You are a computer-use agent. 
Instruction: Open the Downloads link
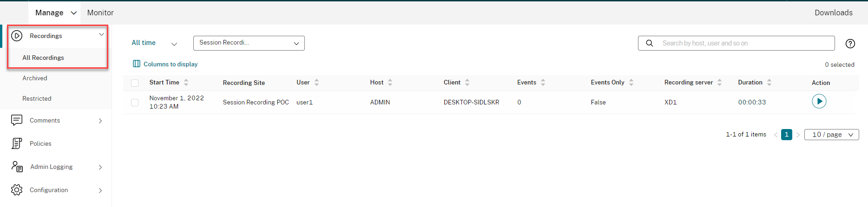pyautogui.click(x=833, y=13)
